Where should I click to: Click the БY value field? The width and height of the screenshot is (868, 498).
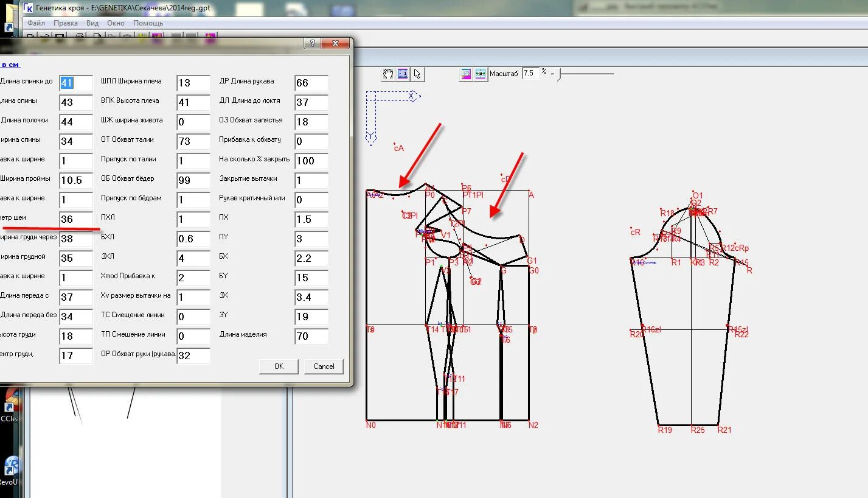(311, 278)
